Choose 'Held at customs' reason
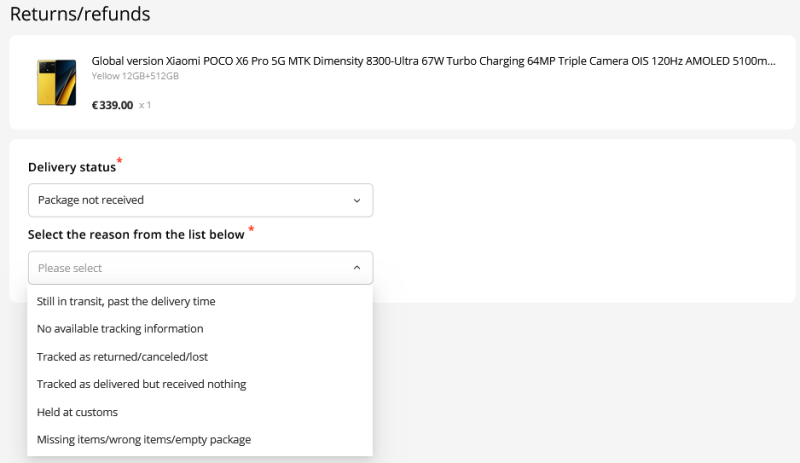The image size is (800, 463). point(200,412)
